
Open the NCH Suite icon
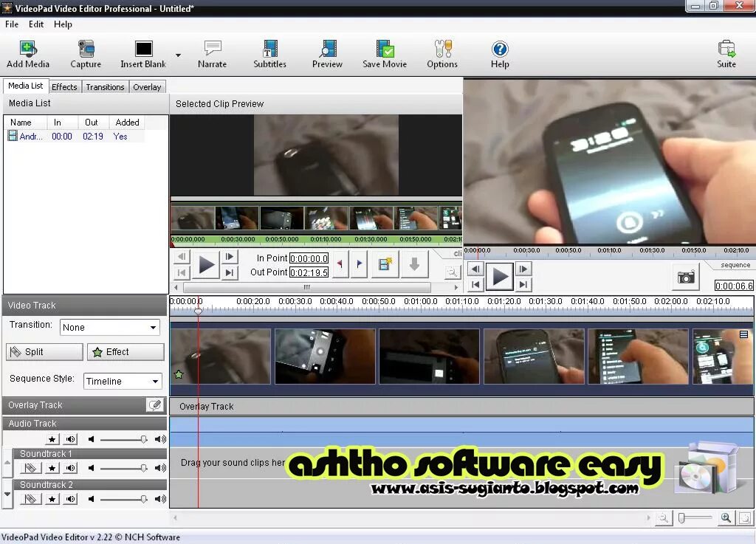[x=726, y=54]
